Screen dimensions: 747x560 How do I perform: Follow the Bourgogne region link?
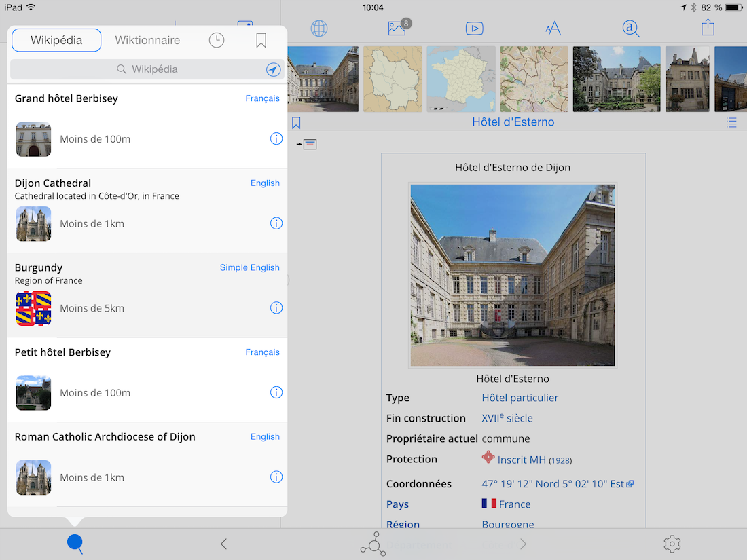pos(508,525)
